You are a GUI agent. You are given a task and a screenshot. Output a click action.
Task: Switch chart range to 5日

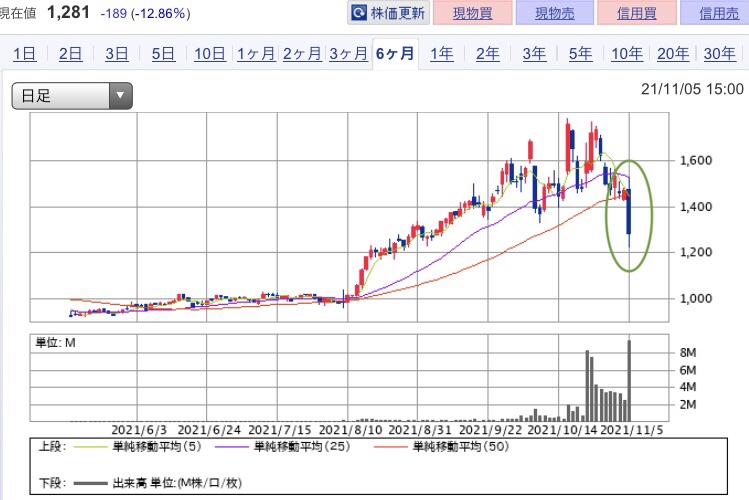click(163, 53)
